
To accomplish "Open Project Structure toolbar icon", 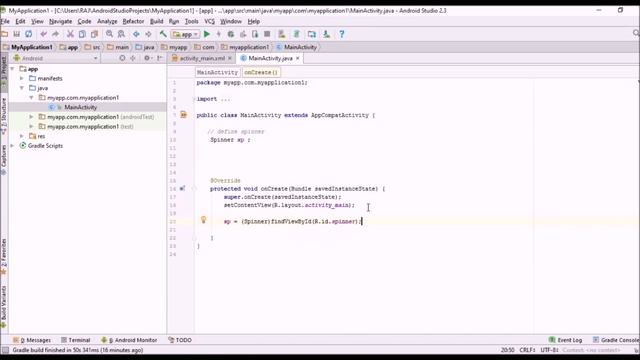I will tap(312, 34).
